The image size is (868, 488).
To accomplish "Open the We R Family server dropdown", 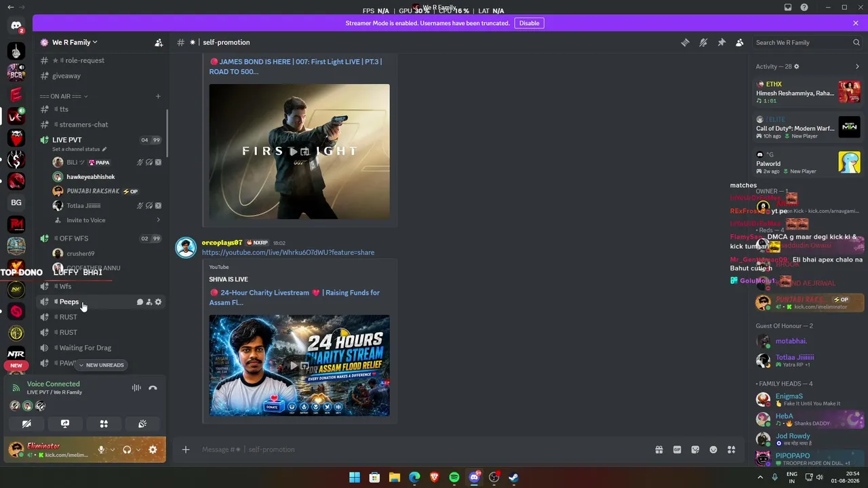I will pyautogui.click(x=74, y=42).
